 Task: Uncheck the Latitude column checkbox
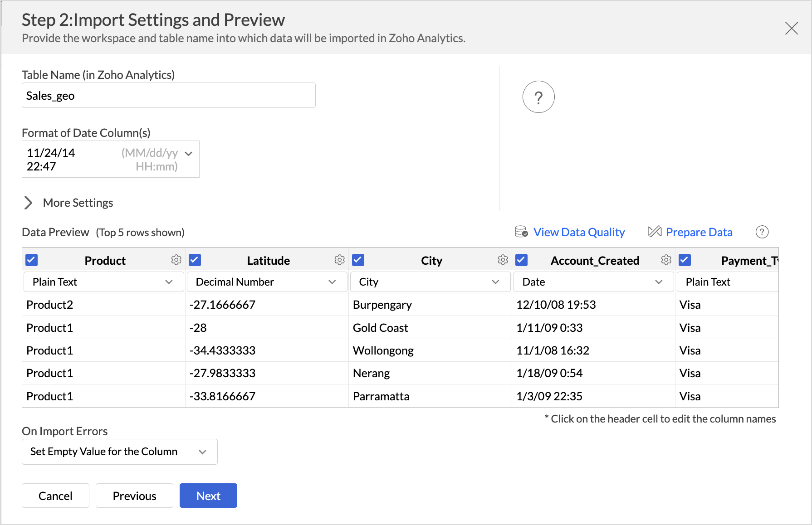click(x=195, y=260)
